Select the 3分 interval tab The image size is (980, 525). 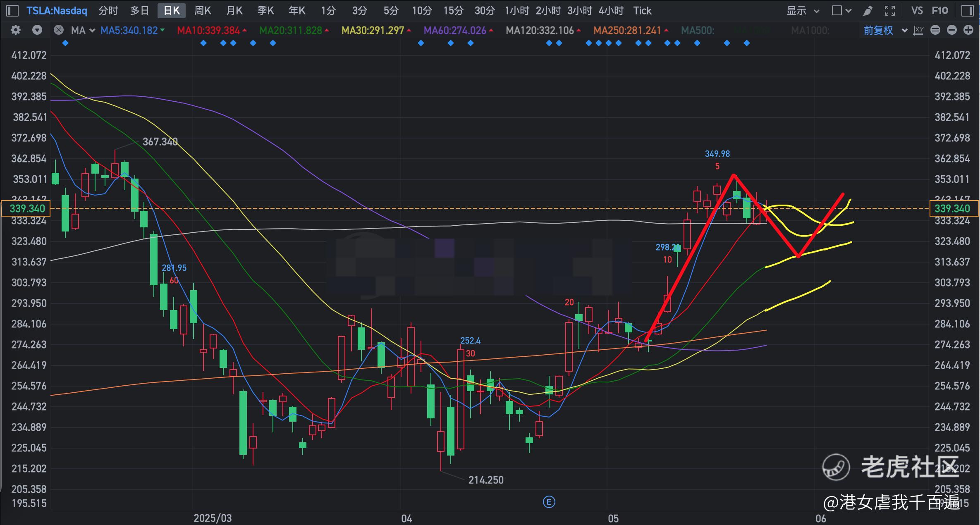click(x=360, y=10)
